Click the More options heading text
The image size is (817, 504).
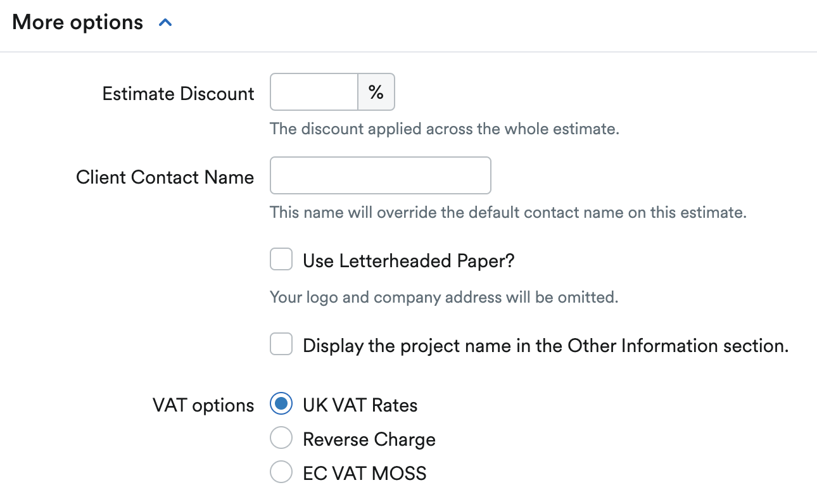(x=77, y=22)
